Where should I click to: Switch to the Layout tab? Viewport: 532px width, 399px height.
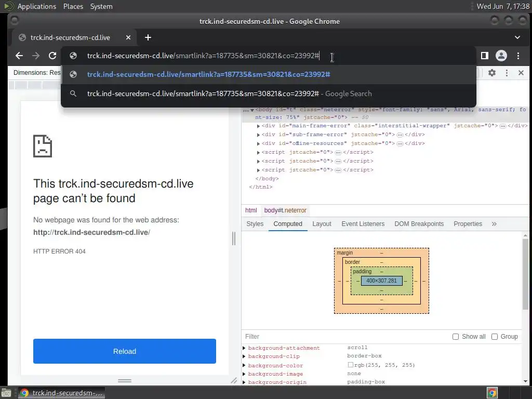(322, 224)
